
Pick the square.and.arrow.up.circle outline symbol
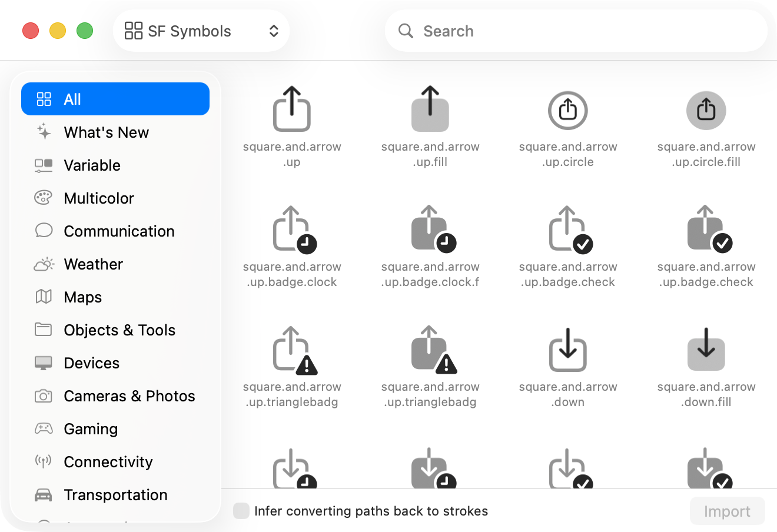tap(568, 110)
